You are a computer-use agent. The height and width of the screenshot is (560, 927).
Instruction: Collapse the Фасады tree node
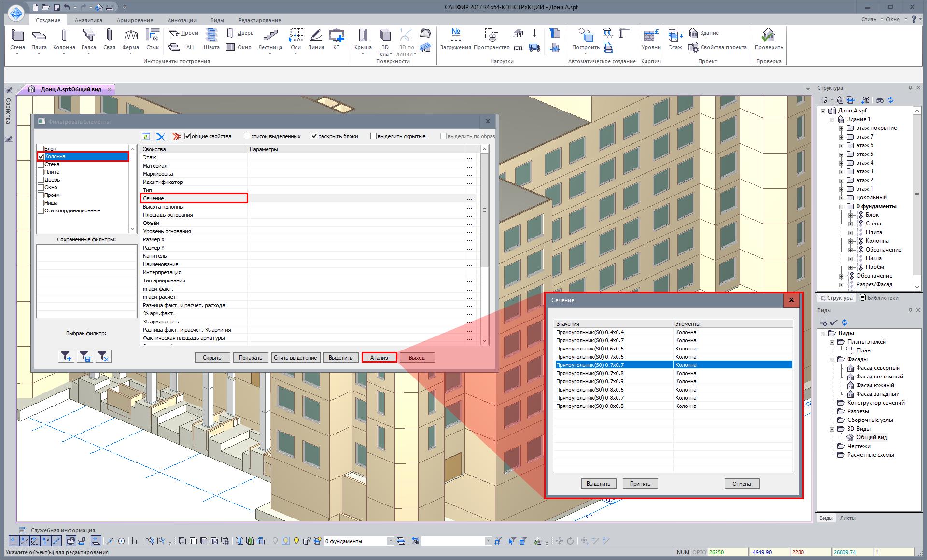pos(832,359)
